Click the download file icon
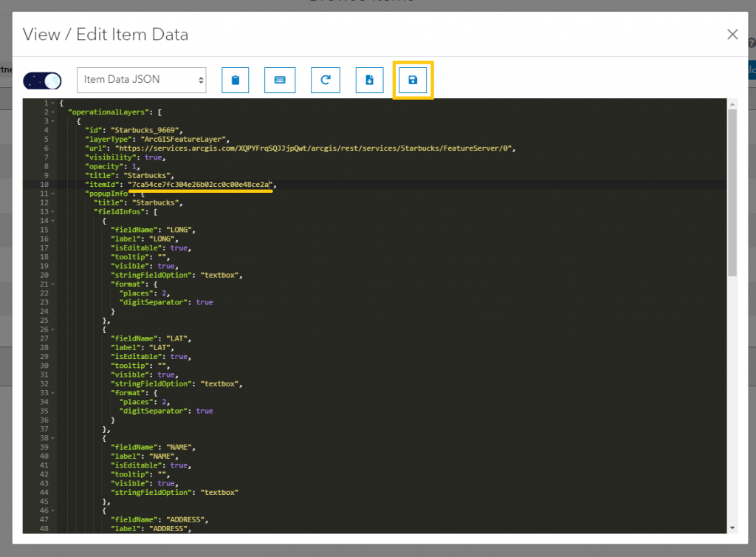Image resolution: width=756 pixels, height=557 pixels. tap(369, 80)
